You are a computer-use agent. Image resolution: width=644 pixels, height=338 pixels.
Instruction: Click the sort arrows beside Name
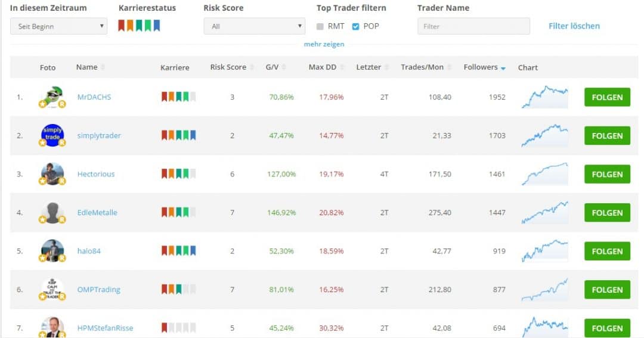pos(103,67)
